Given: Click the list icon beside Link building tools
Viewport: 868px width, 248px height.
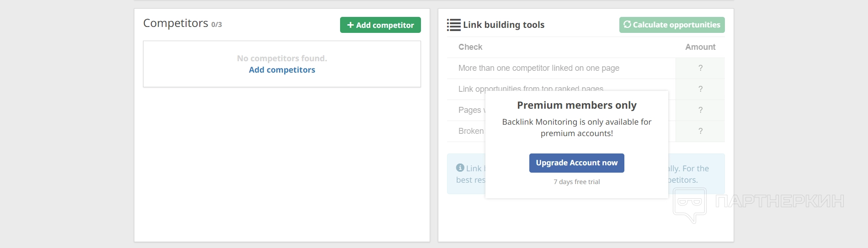Looking at the screenshot, I should [x=453, y=25].
